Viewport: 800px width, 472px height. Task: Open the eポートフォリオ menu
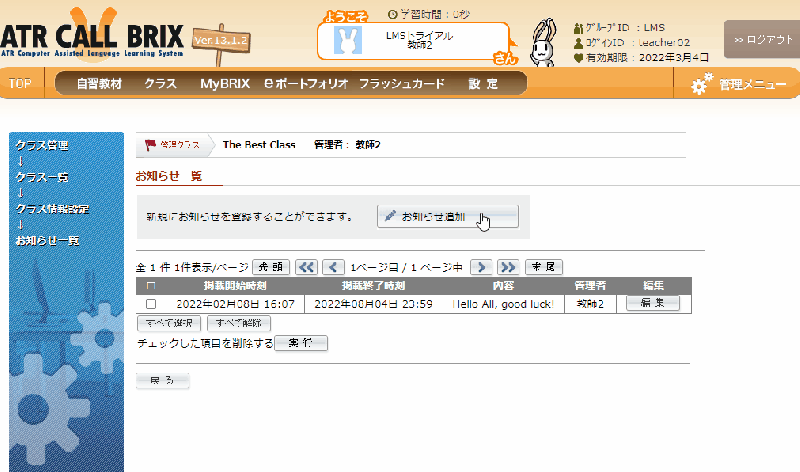click(306, 84)
